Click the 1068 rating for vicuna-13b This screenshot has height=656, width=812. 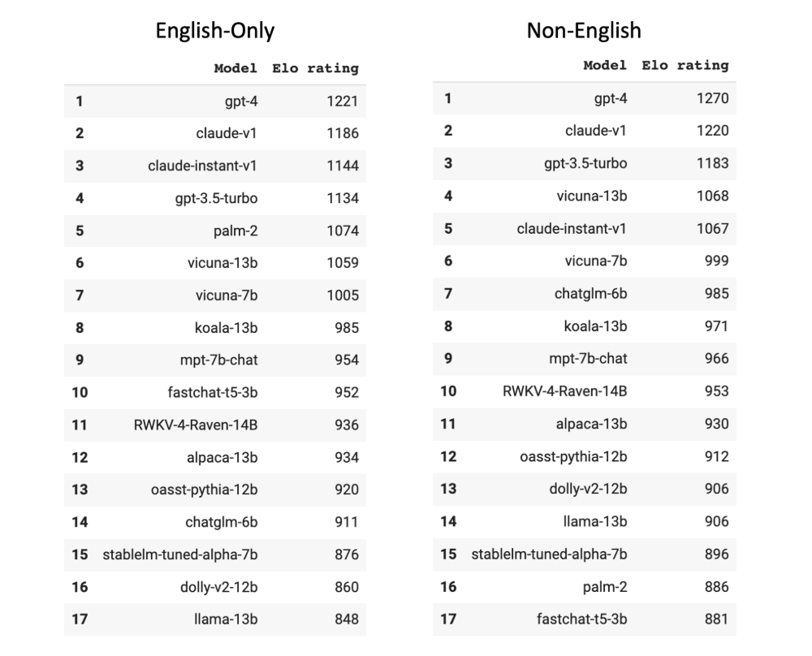(713, 196)
